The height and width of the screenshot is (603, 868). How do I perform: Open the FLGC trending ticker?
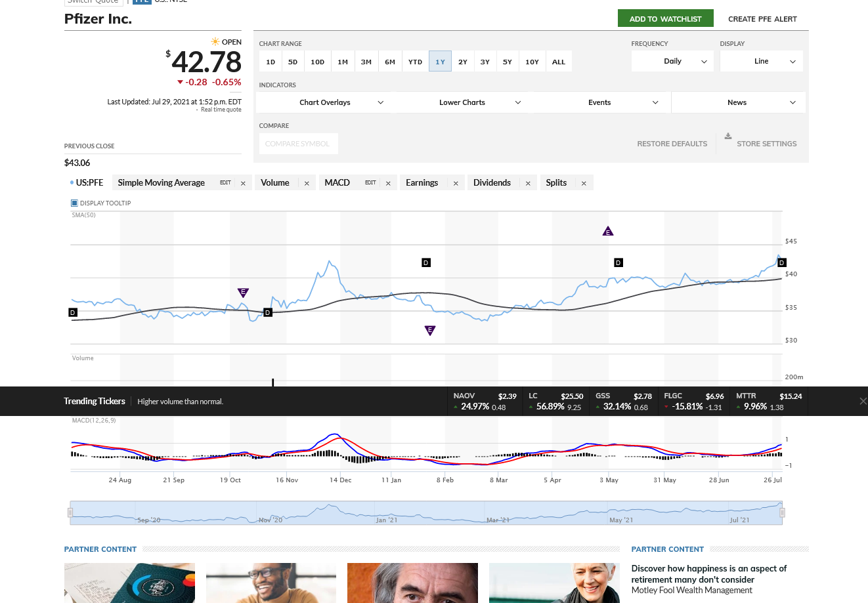693,401
